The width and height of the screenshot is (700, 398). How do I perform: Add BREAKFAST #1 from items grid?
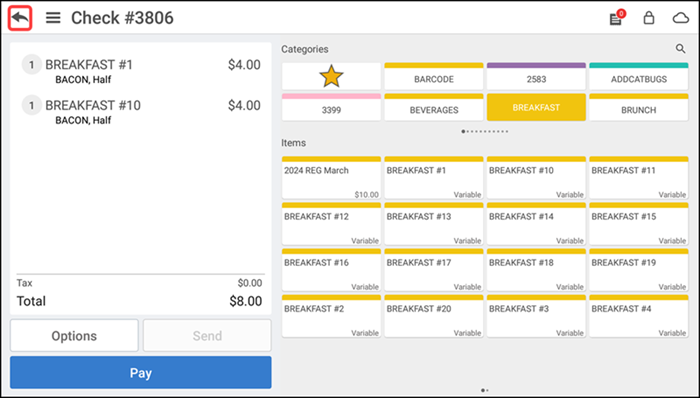click(433, 178)
